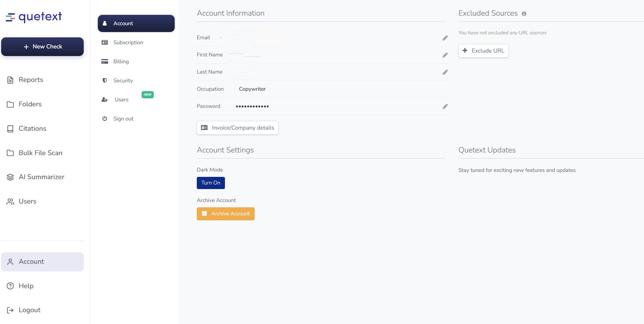Change password via the pencil icon
644x324 pixels.
[x=445, y=107]
